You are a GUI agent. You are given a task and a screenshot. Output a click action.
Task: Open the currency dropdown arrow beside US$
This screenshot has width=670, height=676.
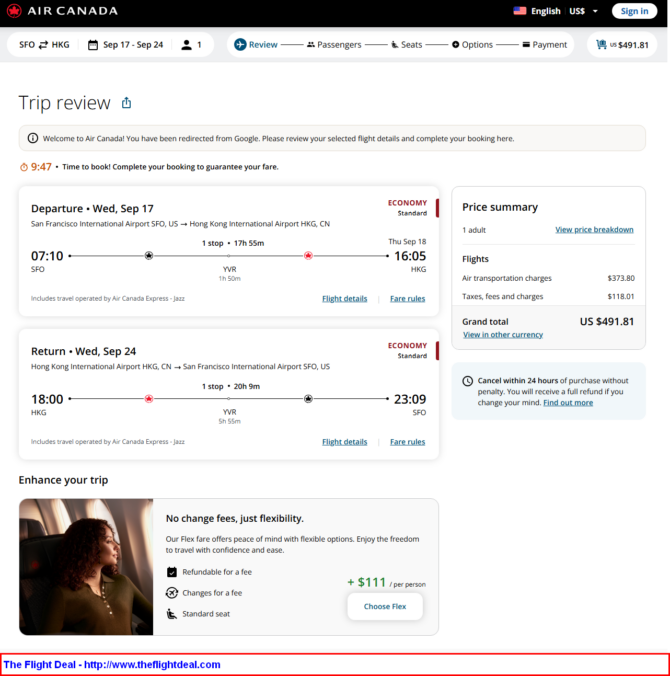click(595, 11)
